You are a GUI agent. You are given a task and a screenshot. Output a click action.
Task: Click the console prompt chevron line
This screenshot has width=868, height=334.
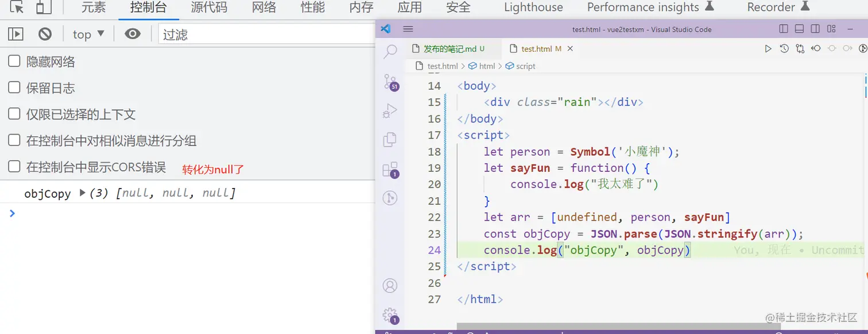13,213
